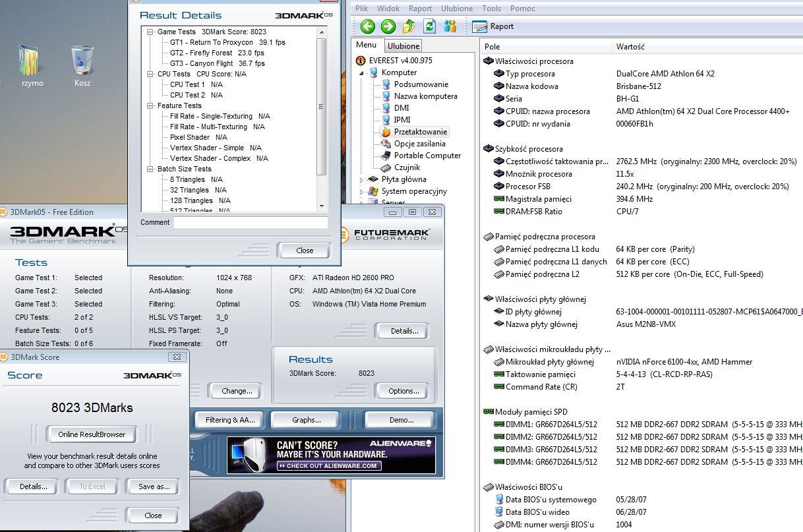
Task: Click the Wartość column header
Action: [x=707, y=47]
